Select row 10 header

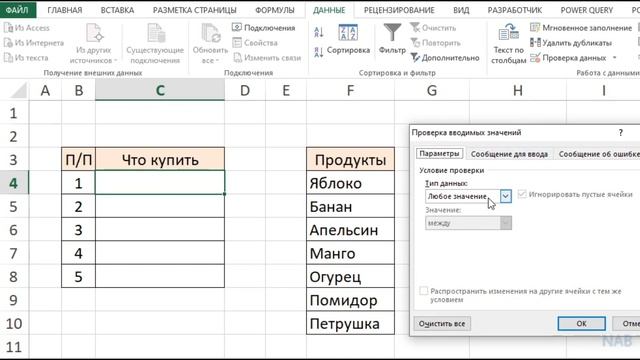click(14, 323)
